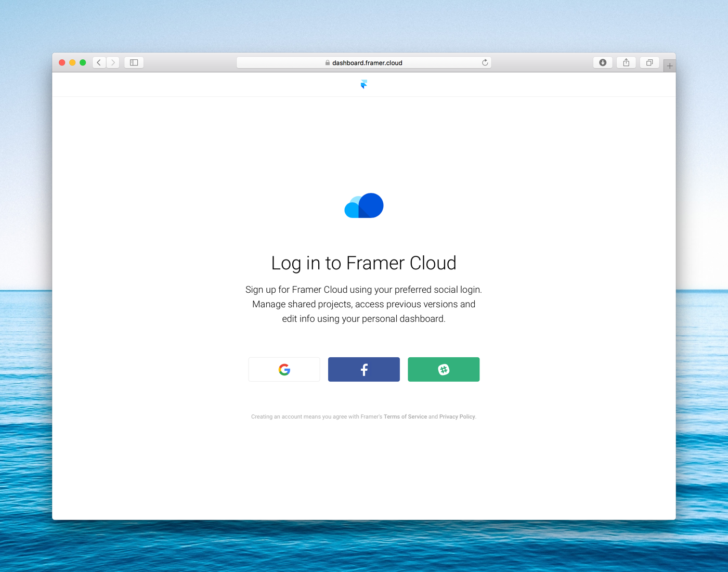Close the Safari window red button

(62, 62)
